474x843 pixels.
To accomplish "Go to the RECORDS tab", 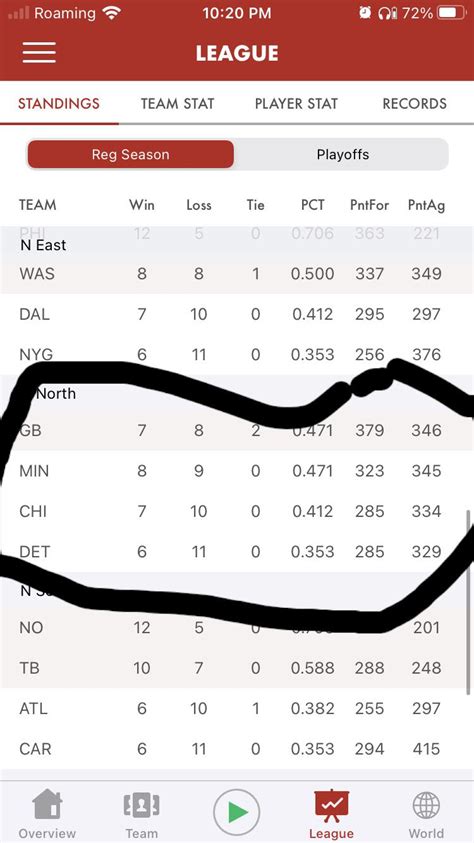I will click(x=414, y=104).
